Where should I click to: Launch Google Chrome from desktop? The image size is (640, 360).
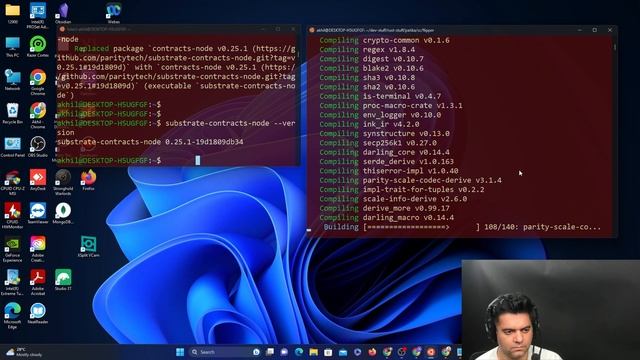pos(38,82)
